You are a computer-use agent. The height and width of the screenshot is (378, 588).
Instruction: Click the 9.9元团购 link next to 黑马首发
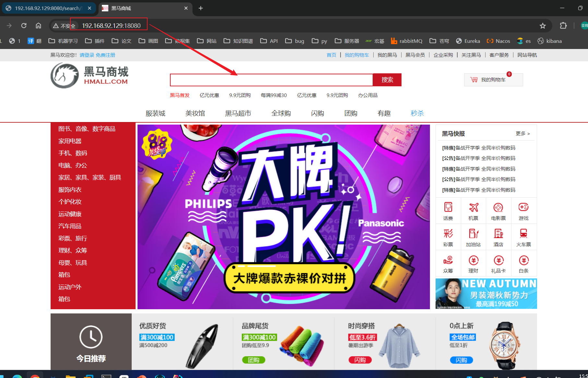click(x=240, y=95)
